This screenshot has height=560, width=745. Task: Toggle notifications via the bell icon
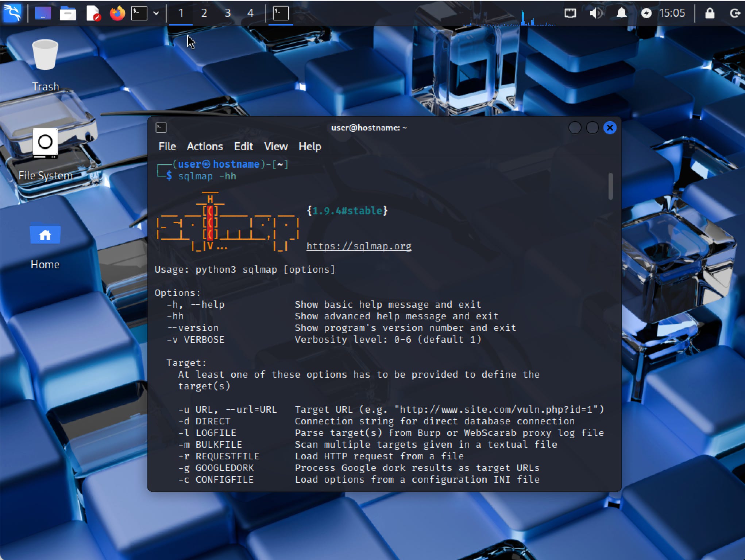tap(622, 13)
